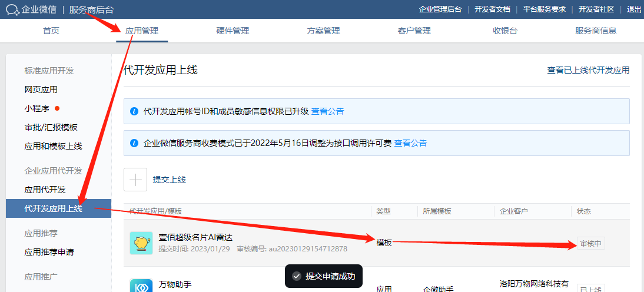
Task: Open 平台服务要求 link
Action: (x=544, y=9)
